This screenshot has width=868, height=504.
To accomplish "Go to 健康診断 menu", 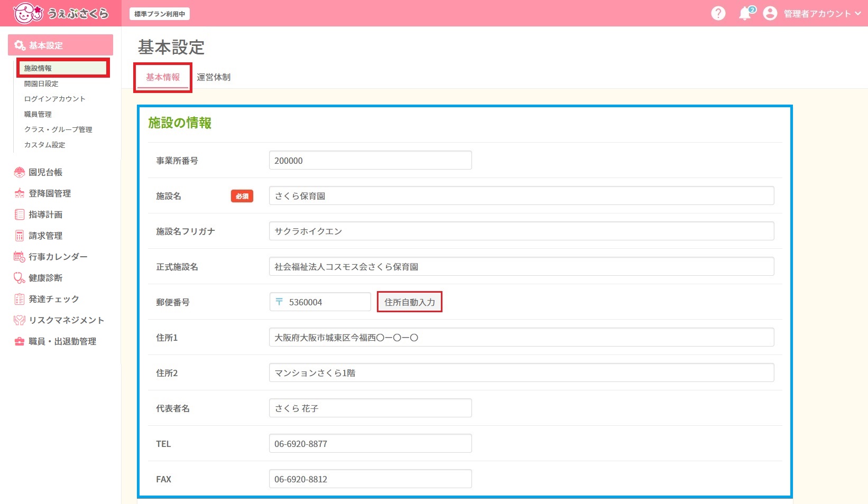I will 45,278.
